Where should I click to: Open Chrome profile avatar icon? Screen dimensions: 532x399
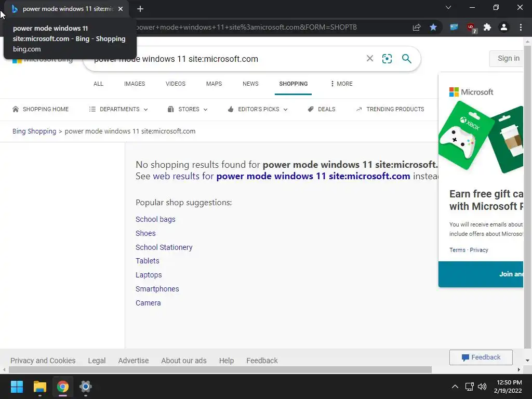click(504, 27)
